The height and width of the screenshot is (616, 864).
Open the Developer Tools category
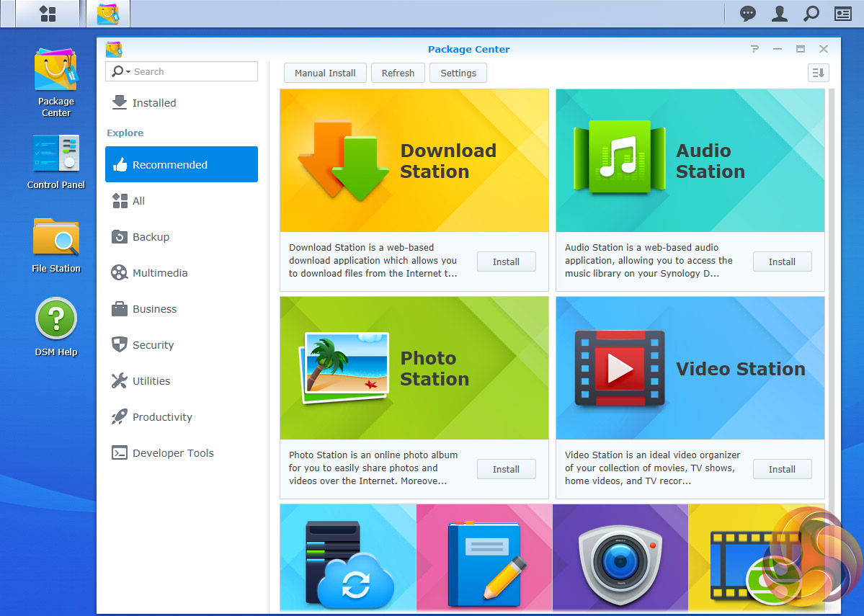[x=173, y=453]
